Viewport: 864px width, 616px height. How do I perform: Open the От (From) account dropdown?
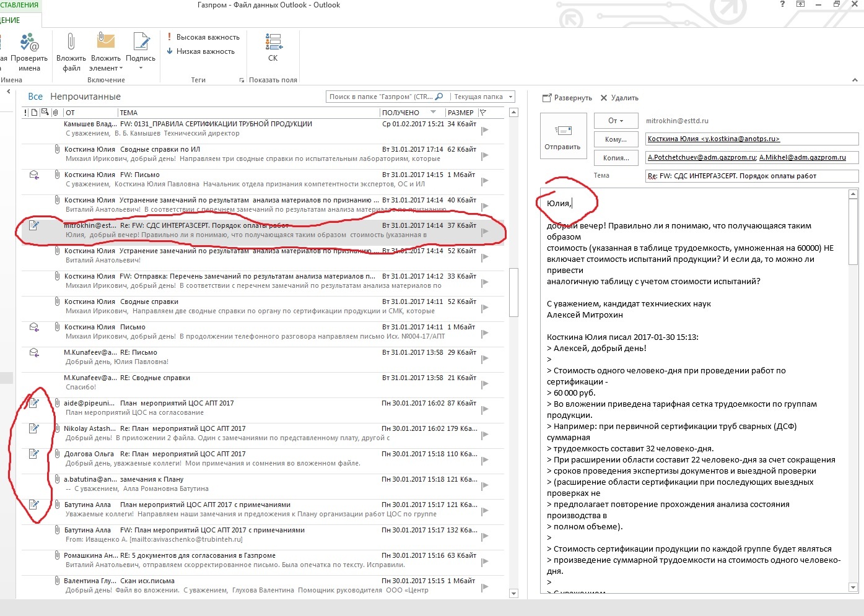coord(615,121)
